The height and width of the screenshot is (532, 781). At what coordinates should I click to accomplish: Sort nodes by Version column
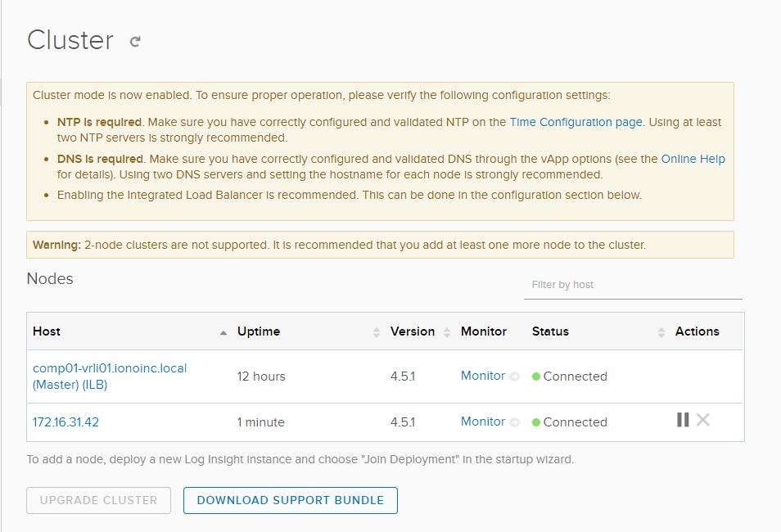pos(447,332)
